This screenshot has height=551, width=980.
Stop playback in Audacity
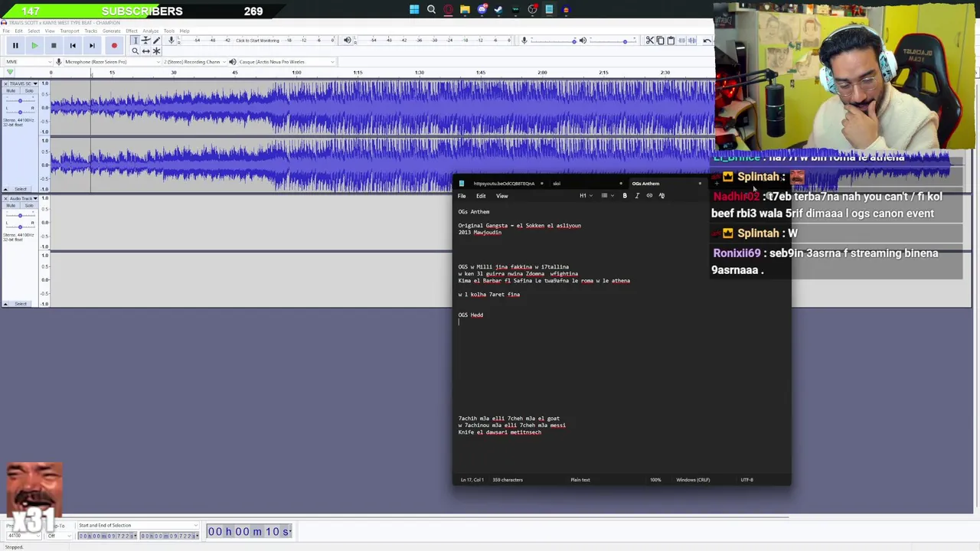coord(54,45)
